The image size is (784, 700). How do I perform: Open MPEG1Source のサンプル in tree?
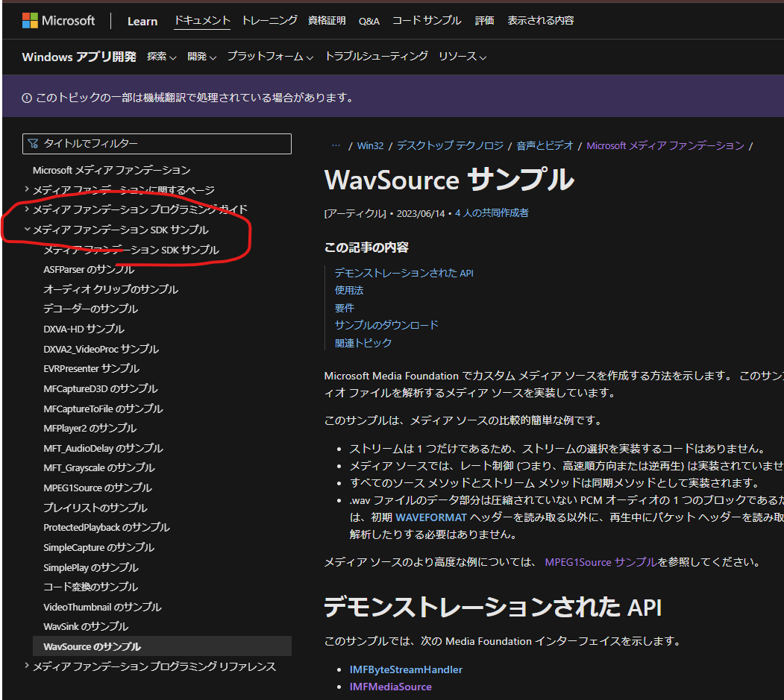point(98,488)
